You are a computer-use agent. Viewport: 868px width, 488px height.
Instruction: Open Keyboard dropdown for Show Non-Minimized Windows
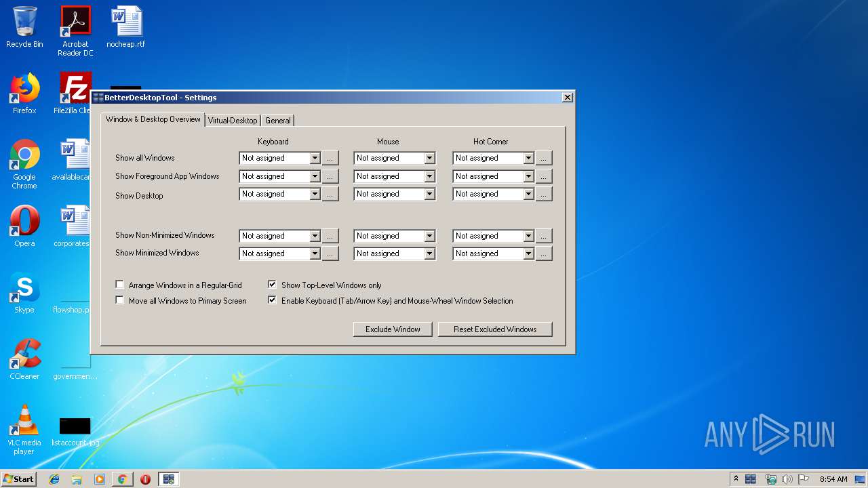click(315, 236)
